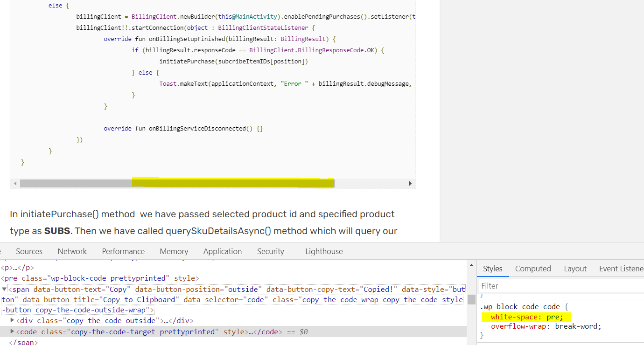The image size is (644, 345).
Task: Switch to the Network tab
Action: [72, 251]
